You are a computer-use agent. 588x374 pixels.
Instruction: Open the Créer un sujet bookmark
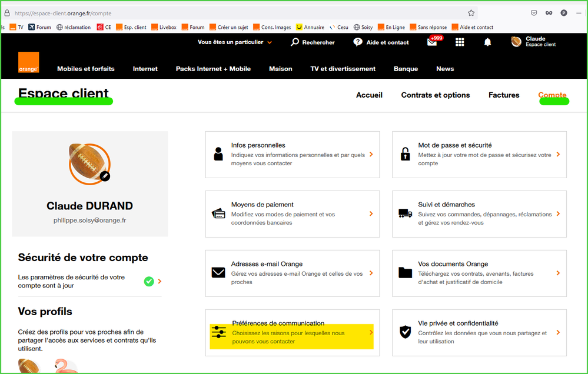pos(229,27)
